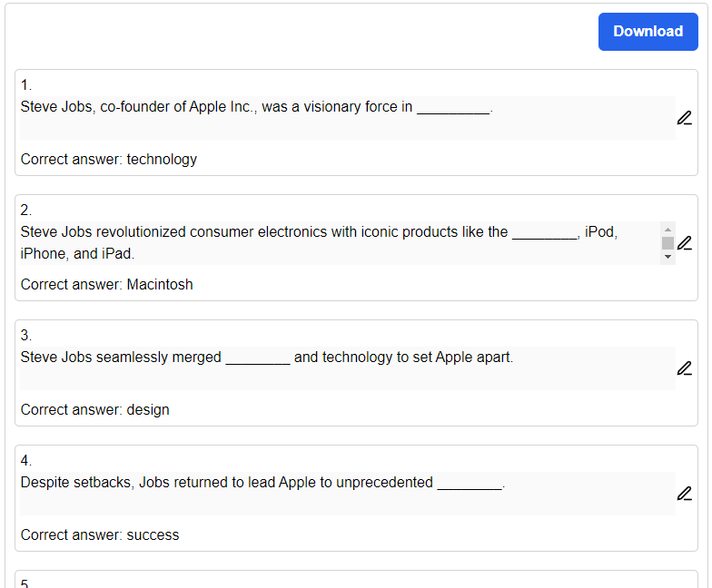This screenshot has width=712, height=588.
Task: Click question number 1 label
Action: pyautogui.click(x=25, y=85)
